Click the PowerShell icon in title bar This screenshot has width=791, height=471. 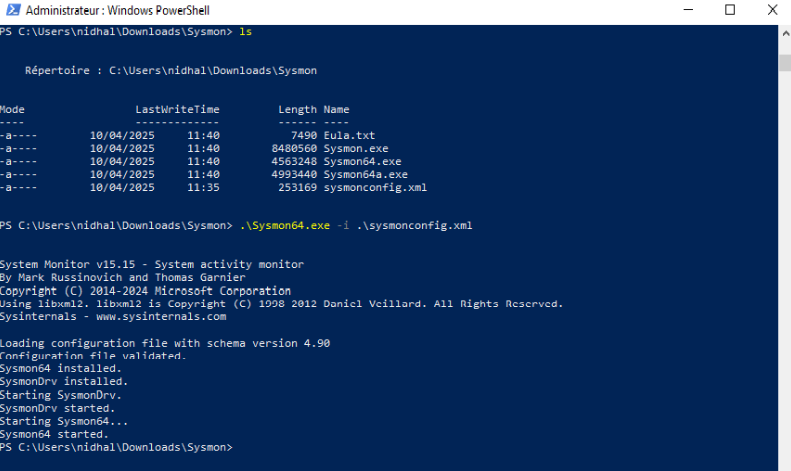[11, 11]
